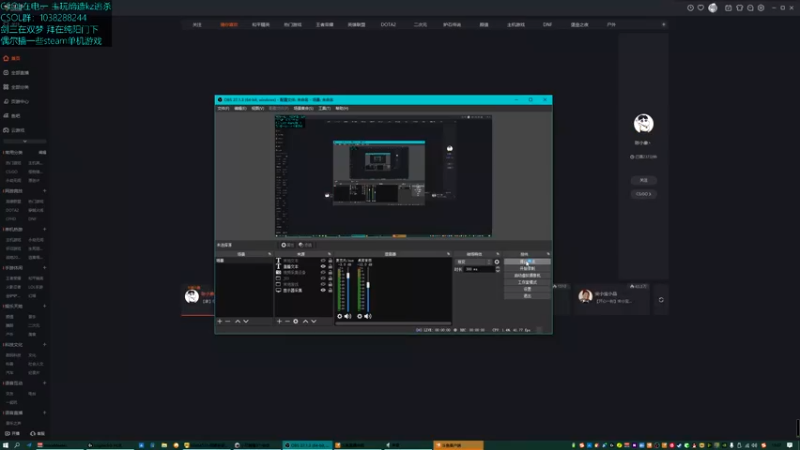Image resolution: width=800 pixels, height=450 pixels.
Task: Toggle visibility of fourth source row
Action: click(x=323, y=278)
